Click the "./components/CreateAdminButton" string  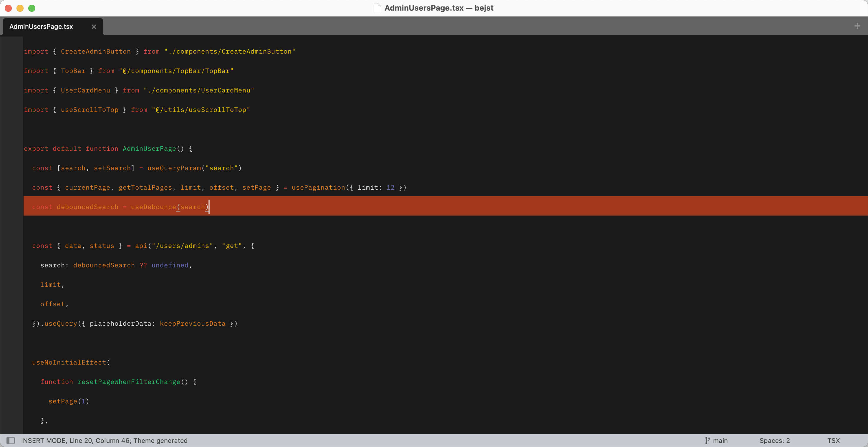[229, 52]
